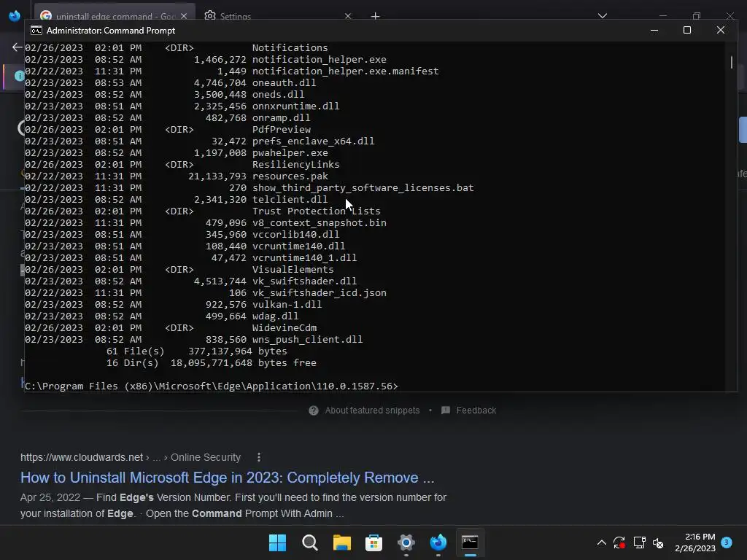Close the 'uninstall edge command' tab

coord(184,16)
